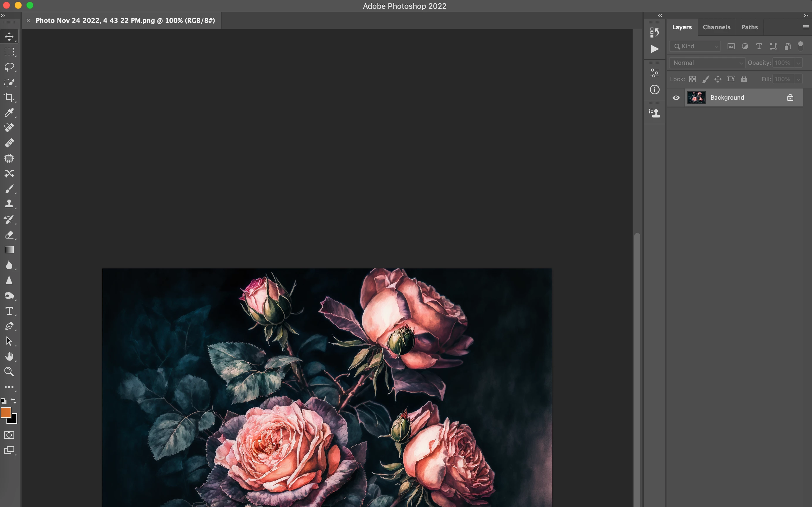Image resolution: width=812 pixels, height=507 pixels.
Task: Open the Kind filter dropdown
Action: click(695, 46)
